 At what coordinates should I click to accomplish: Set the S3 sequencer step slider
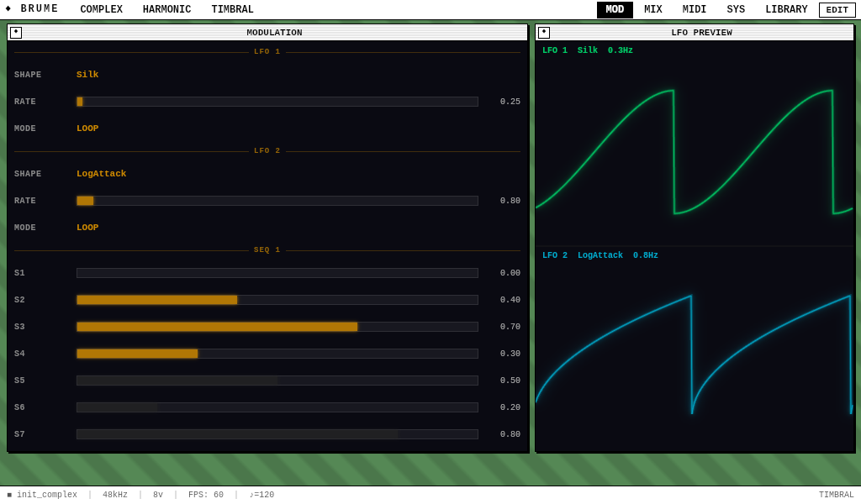coord(277,327)
